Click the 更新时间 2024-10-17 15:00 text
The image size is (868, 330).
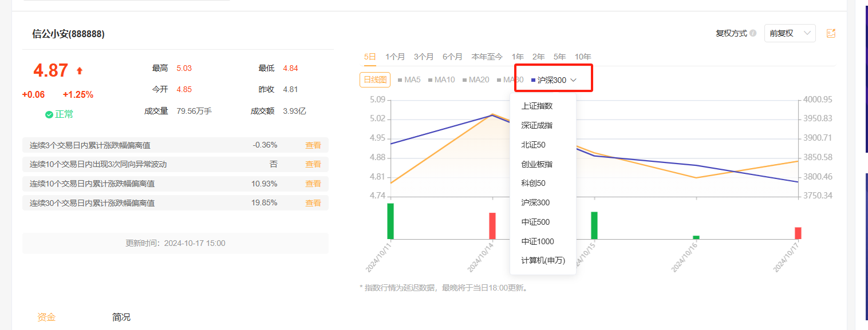coord(175,243)
